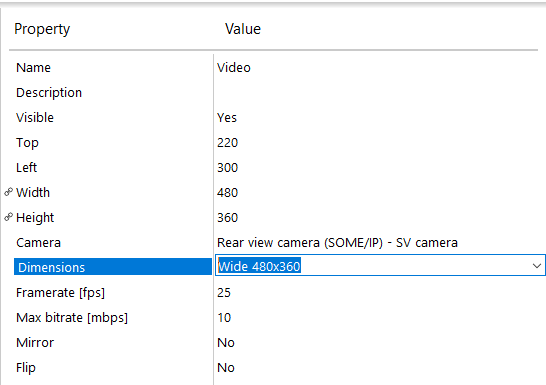Select the Camera property label

38,243
